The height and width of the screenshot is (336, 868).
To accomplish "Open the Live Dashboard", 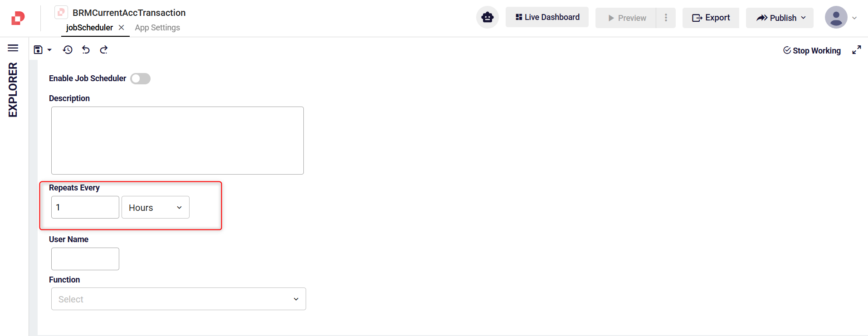I will coord(547,17).
